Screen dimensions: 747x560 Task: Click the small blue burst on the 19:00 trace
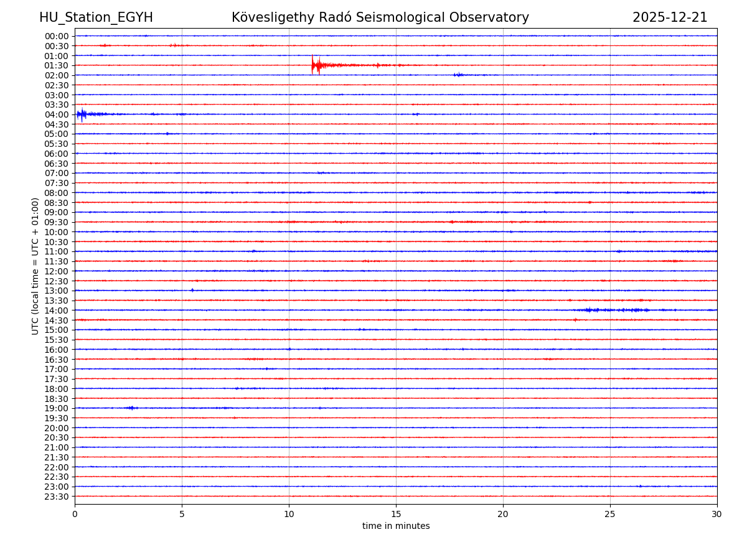(131, 408)
